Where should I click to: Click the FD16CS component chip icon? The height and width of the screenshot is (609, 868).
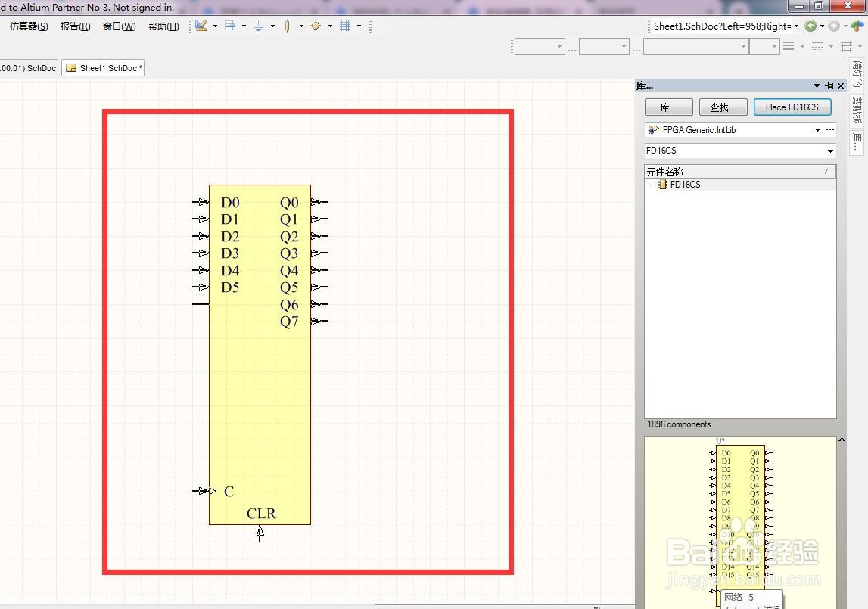pos(663,185)
